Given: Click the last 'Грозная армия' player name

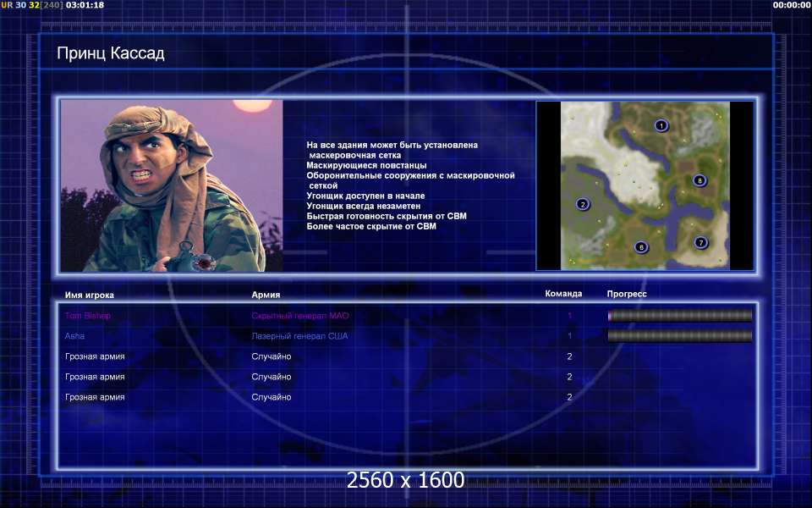Looking at the screenshot, I should coord(95,397).
